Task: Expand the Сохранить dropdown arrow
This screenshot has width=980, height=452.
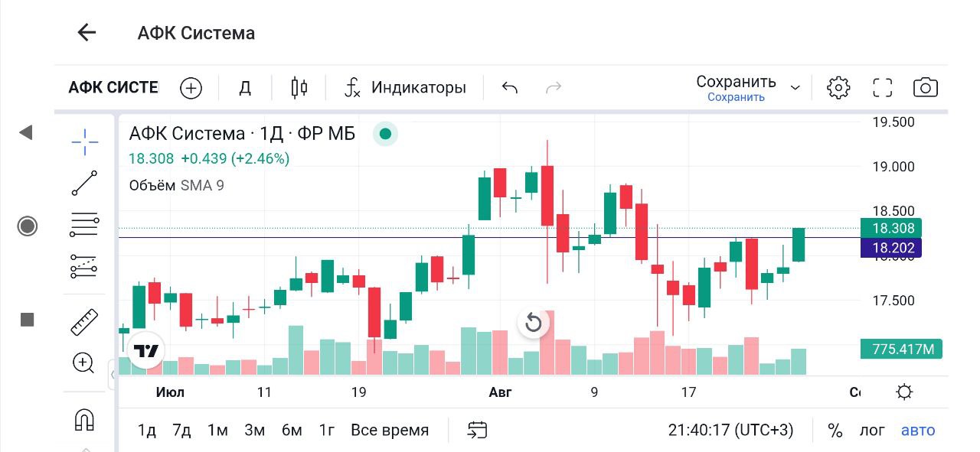Action: [x=795, y=88]
